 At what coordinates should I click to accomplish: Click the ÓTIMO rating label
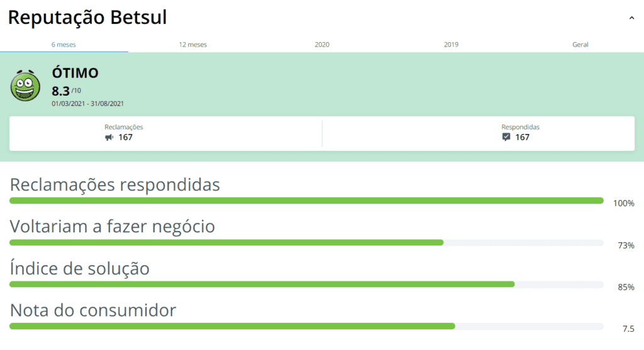point(75,73)
